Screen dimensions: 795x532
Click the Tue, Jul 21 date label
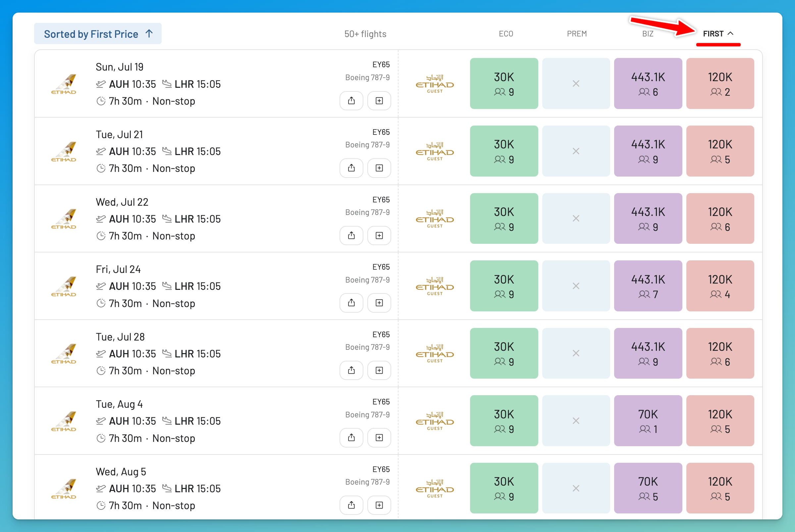coord(119,134)
